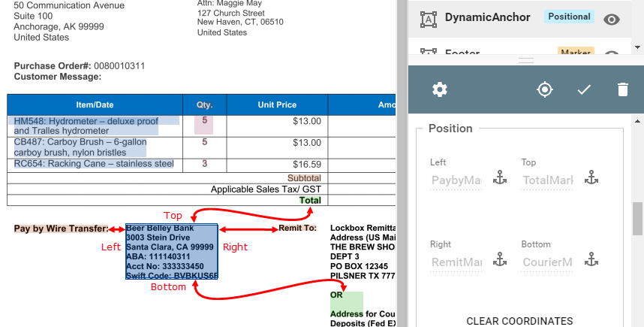
Task: Click the anchor icon beside the Left field
Action: tap(500, 178)
